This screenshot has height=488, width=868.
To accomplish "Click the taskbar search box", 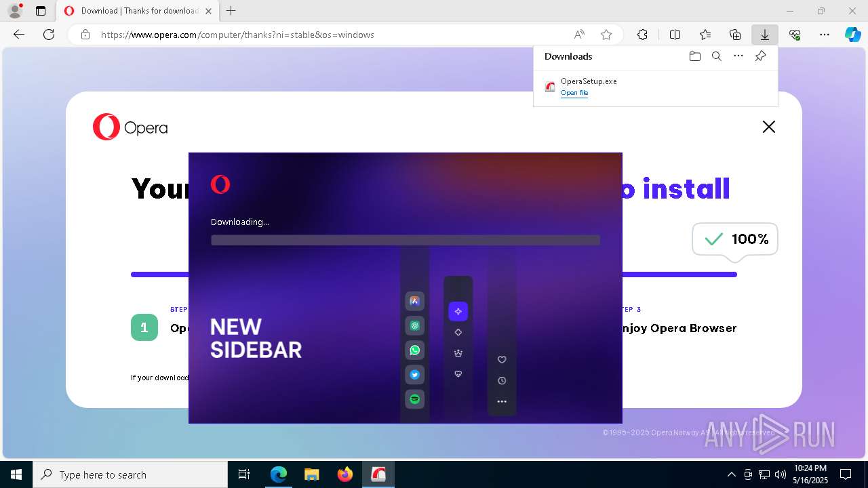I will click(x=130, y=474).
